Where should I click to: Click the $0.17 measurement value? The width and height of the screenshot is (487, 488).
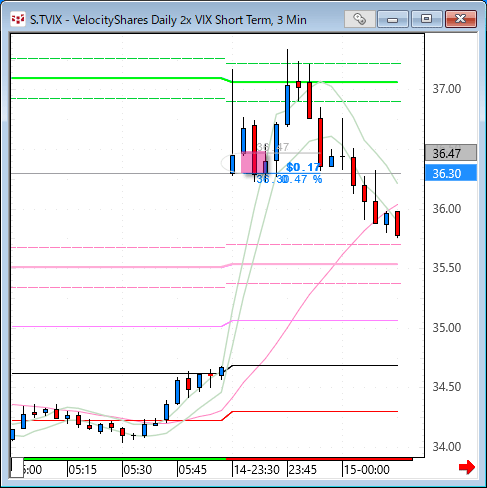tap(303, 167)
